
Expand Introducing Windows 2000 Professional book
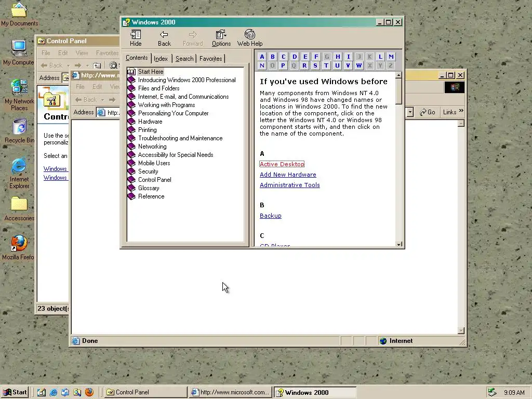coord(187,80)
